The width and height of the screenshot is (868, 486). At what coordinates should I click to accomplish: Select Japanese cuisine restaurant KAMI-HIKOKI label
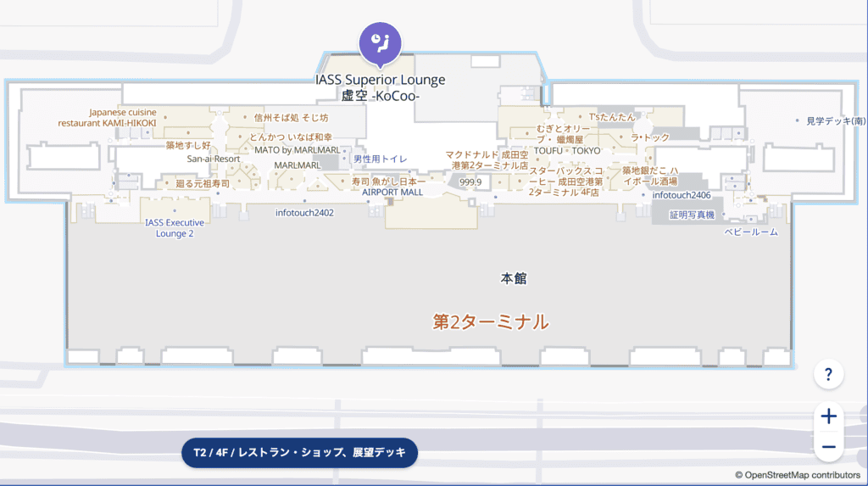pos(108,118)
